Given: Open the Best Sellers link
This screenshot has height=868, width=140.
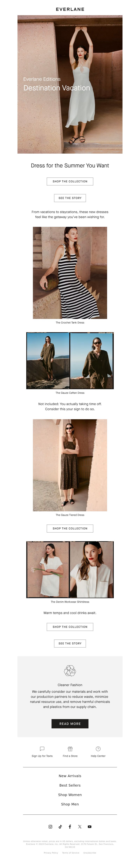Looking at the screenshot, I should point(70,785).
